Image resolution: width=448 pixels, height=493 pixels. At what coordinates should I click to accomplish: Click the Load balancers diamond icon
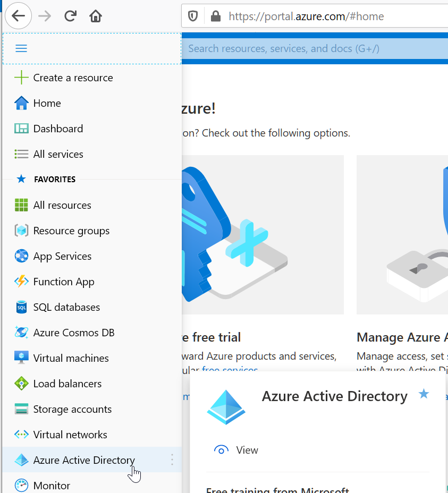(x=21, y=383)
